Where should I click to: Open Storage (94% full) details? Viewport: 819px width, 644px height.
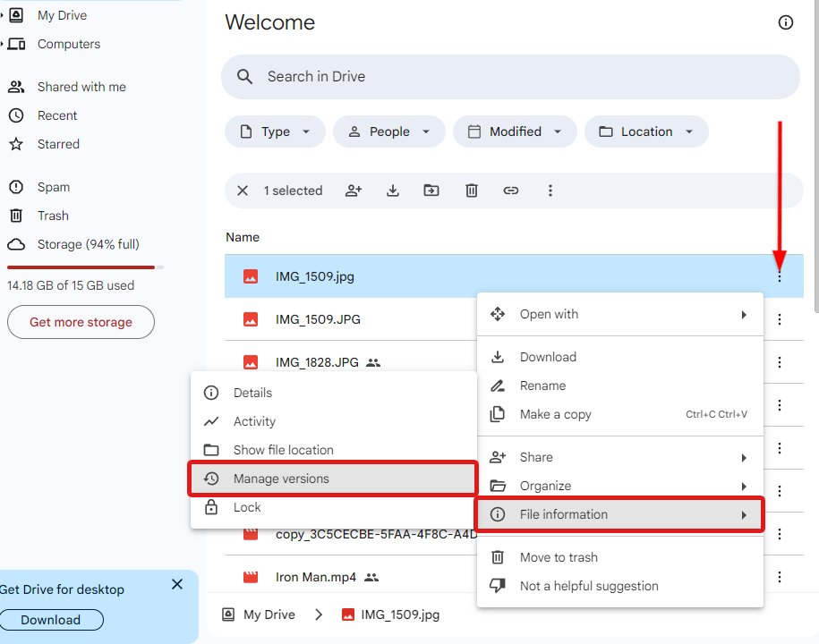[x=88, y=244]
